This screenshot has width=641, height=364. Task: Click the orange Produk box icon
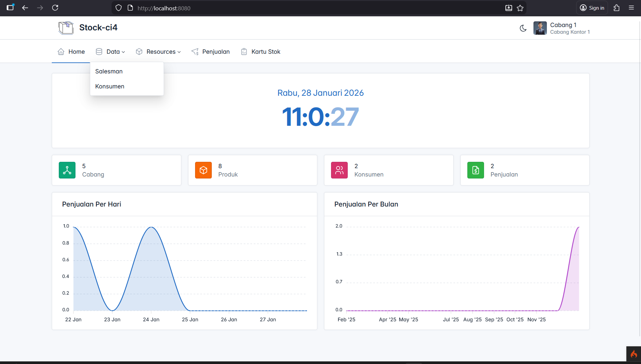[203, 170]
